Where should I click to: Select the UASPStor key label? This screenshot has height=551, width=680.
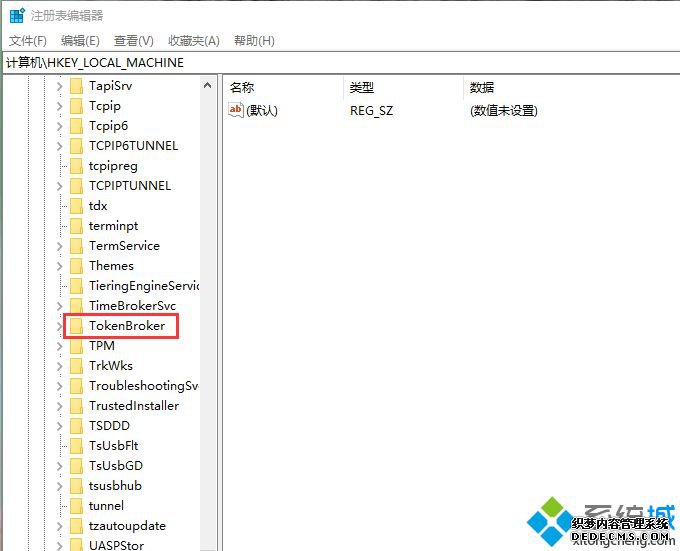click(116, 545)
